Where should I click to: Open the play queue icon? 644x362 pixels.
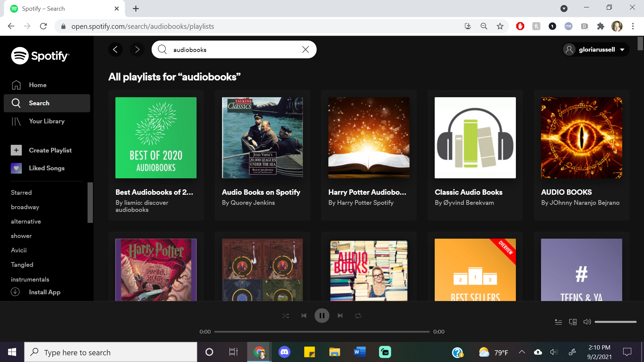558,322
